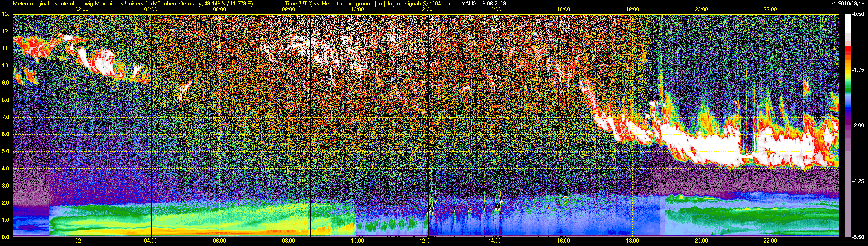
Task: Click the '10.' height axis label
Action: tap(5, 65)
